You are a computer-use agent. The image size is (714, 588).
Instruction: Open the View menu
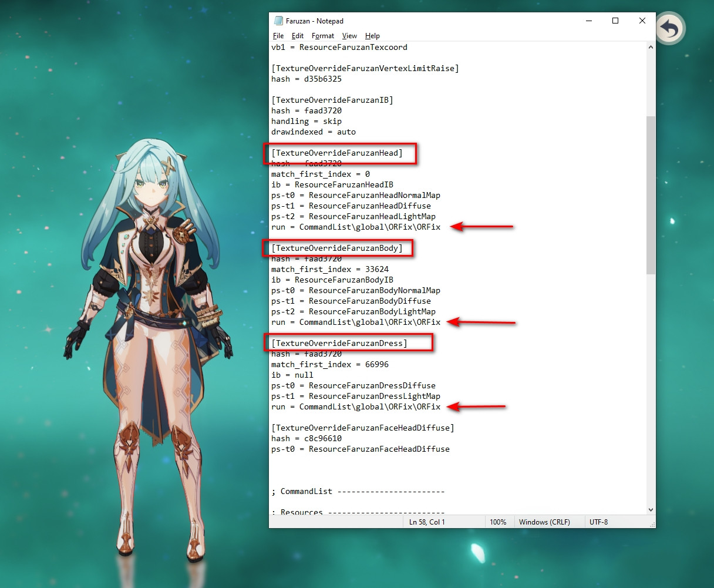[x=349, y=36]
